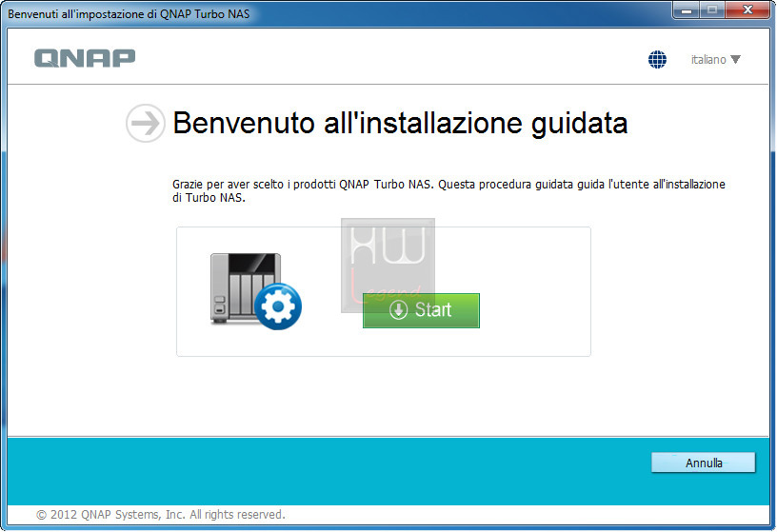Click the green Start button

click(421, 310)
